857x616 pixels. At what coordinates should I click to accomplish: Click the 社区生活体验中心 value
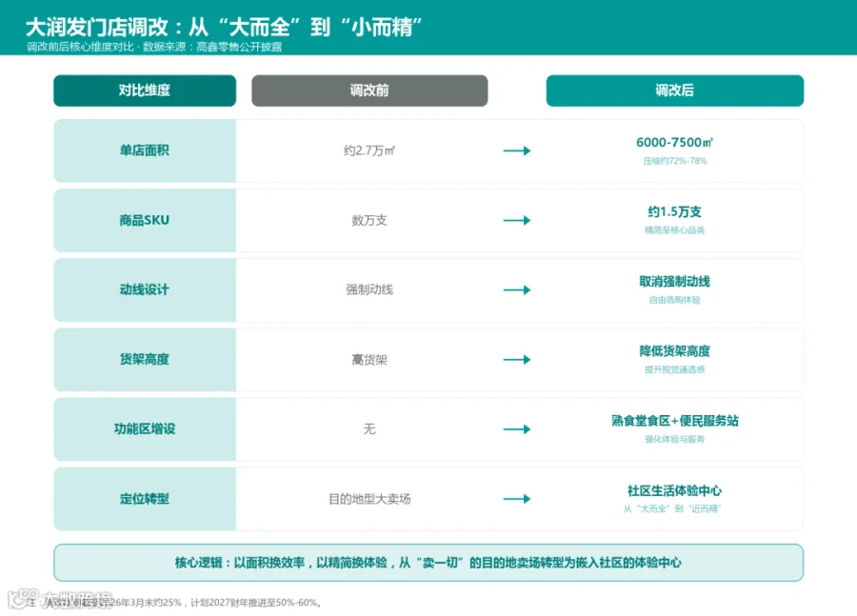[x=674, y=490]
